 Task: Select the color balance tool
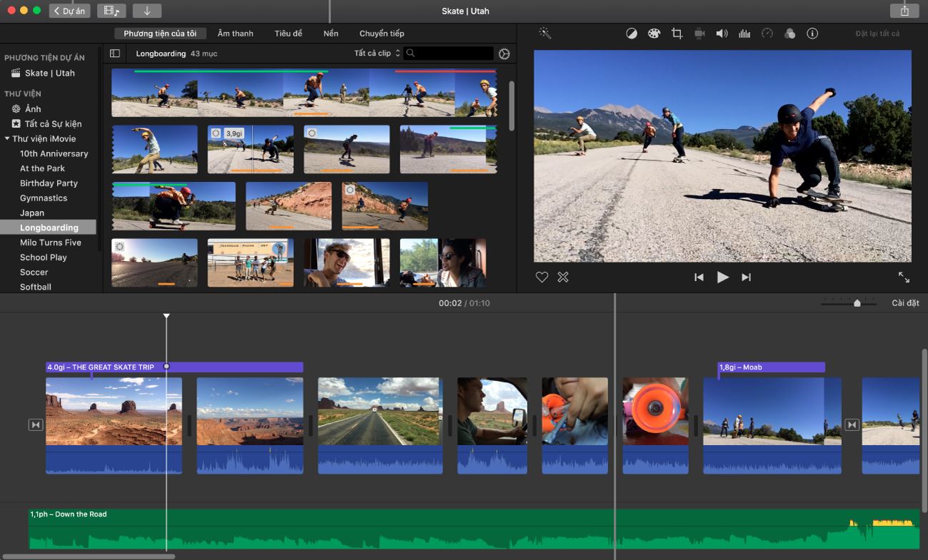(631, 33)
